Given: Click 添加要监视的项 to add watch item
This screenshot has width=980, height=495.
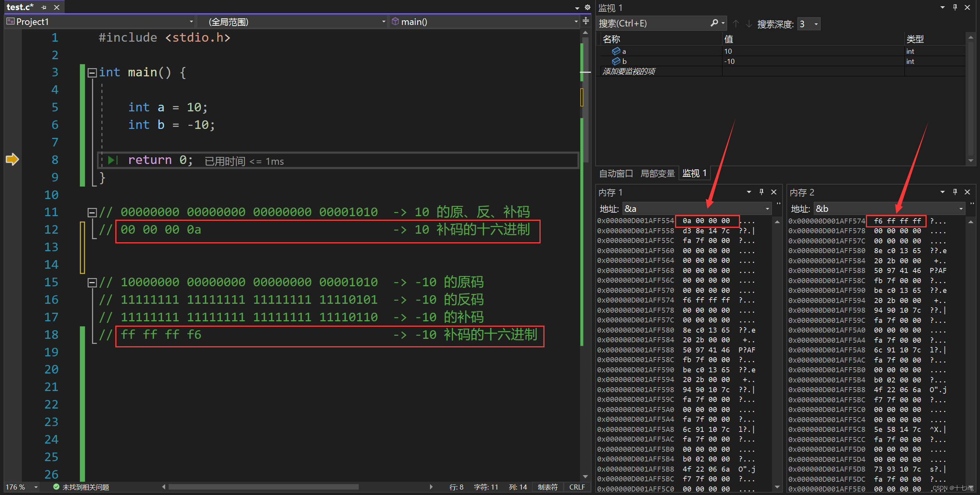Looking at the screenshot, I should 629,71.
